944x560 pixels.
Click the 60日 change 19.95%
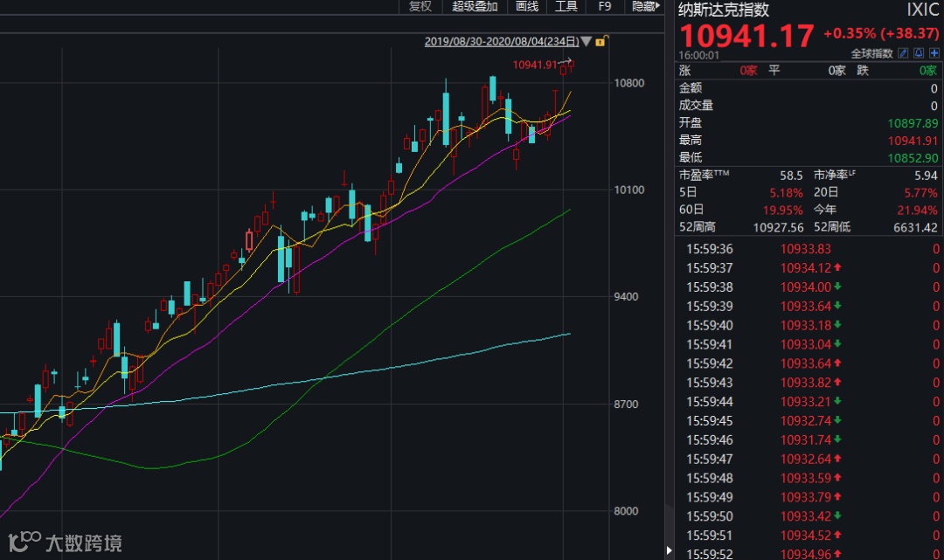pyautogui.click(x=782, y=210)
